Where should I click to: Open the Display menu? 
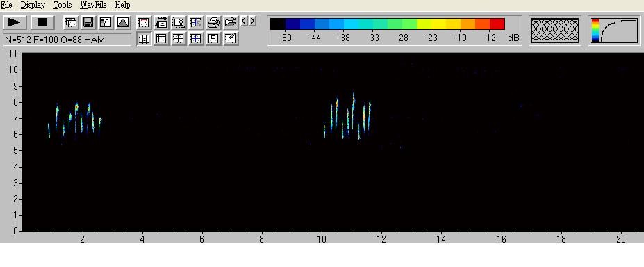(33, 5)
